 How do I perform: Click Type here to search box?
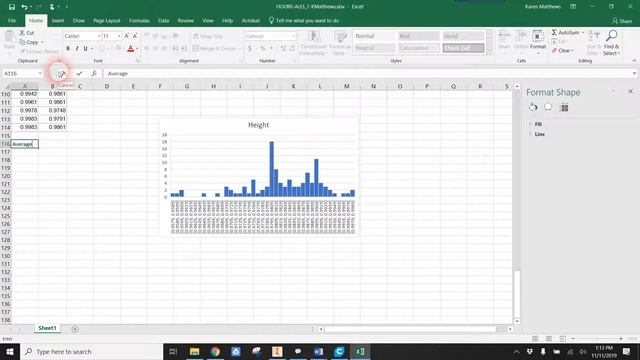tap(91, 351)
